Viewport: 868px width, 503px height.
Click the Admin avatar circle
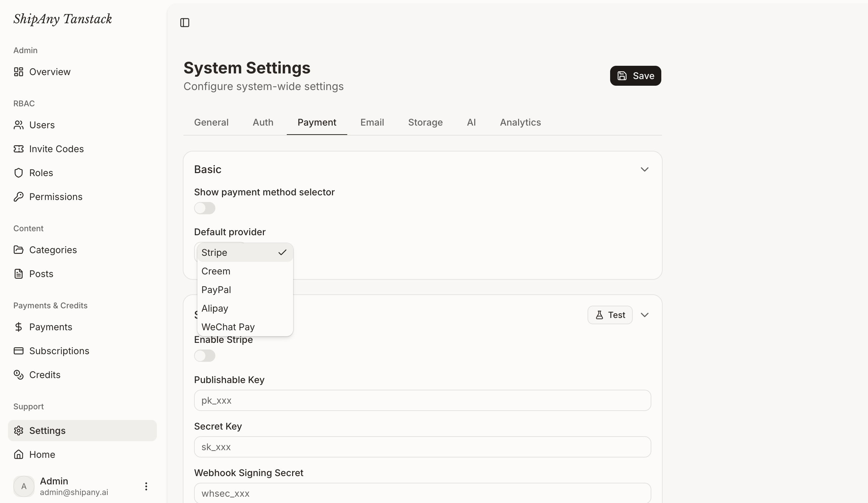click(x=24, y=486)
